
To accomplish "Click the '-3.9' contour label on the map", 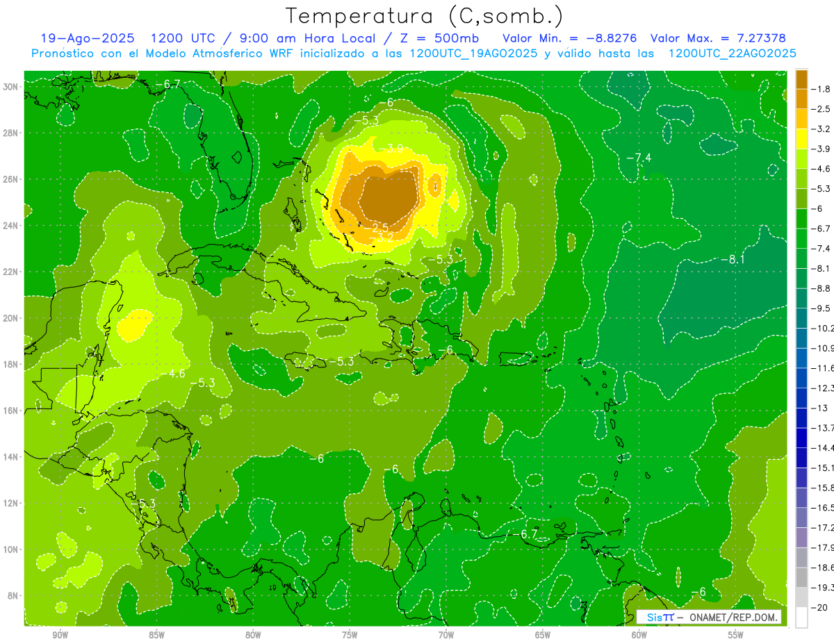I will (x=391, y=148).
